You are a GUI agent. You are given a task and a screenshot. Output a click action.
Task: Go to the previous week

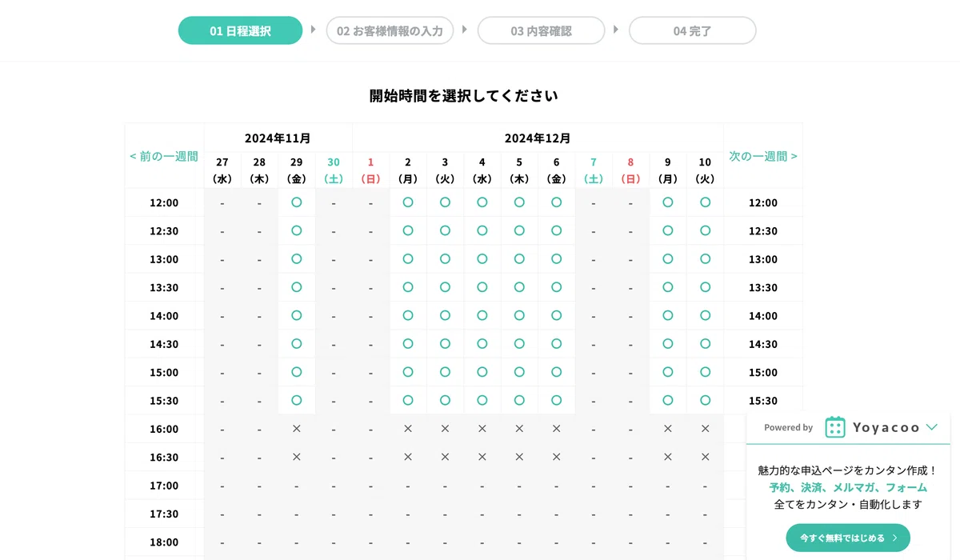[164, 157]
